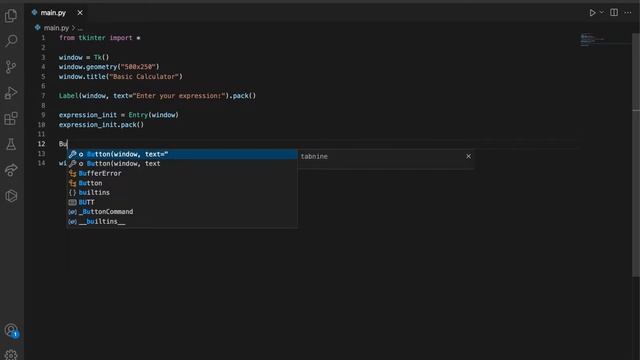Click the tabnine label in details panel

click(314, 156)
